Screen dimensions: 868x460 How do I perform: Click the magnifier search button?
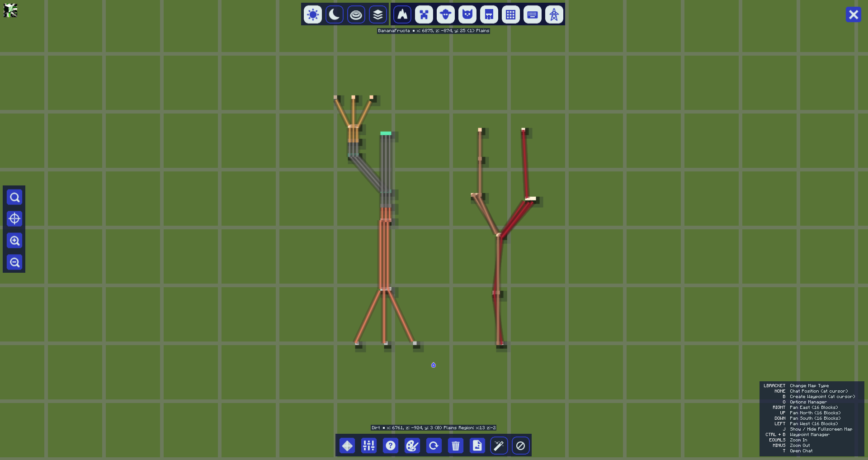[14, 197]
